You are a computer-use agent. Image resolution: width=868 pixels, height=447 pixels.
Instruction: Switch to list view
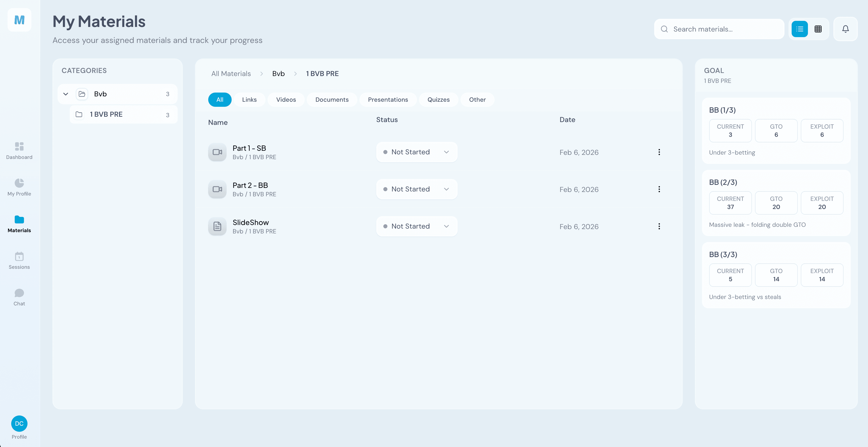pos(799,29)
